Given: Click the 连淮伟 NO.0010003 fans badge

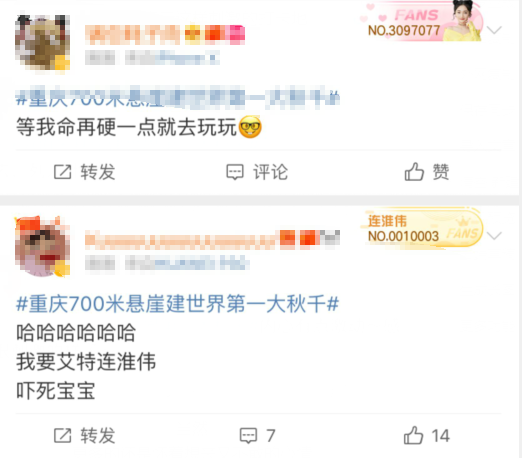Looking at the screenshot, I should [422, 229].
